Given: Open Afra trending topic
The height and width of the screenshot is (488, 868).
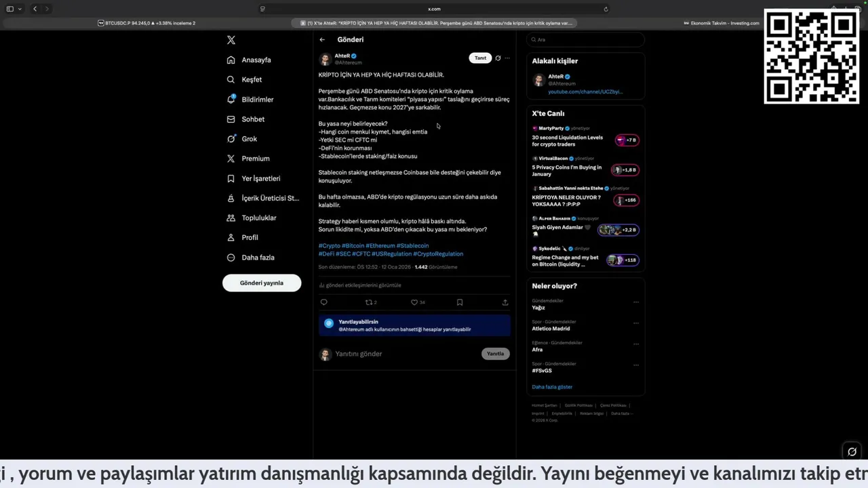Looking at the screenshot, I should coord(537,350).
